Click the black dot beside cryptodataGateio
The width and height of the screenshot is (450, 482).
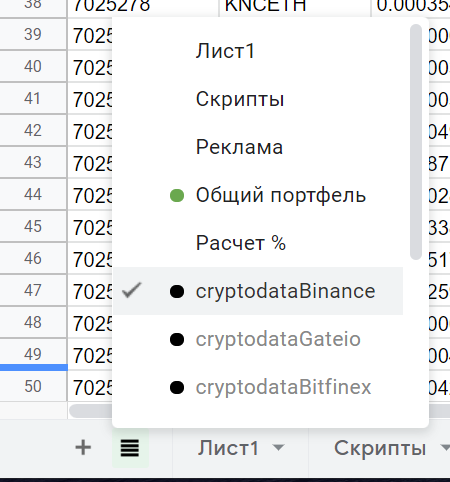coord(177,339)
